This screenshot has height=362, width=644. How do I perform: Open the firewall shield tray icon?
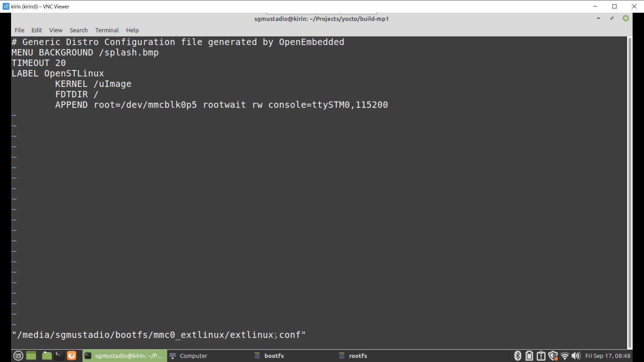click(553, 356)
